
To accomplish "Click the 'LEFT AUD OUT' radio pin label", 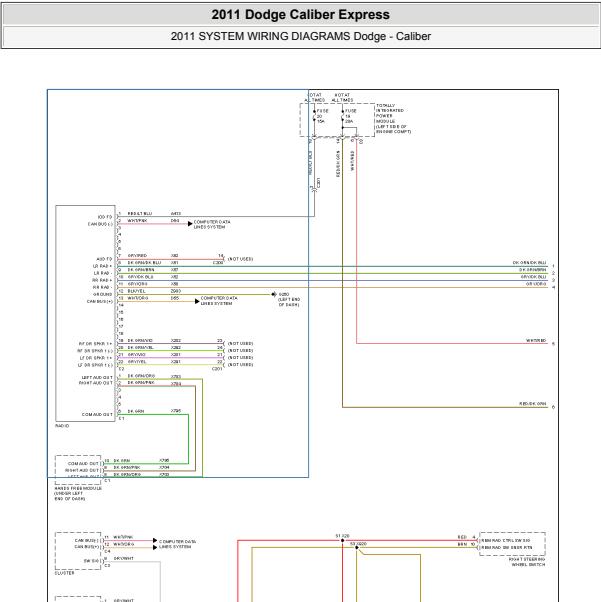I will click(97, 378).
